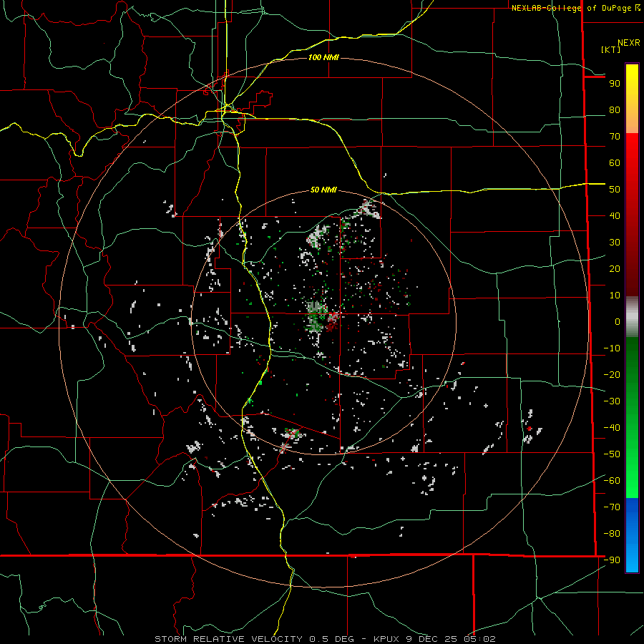The height and width of the screenshot is (644, 644).
Task: Select the 20 value on velocity scale
Action: point(615,269)
